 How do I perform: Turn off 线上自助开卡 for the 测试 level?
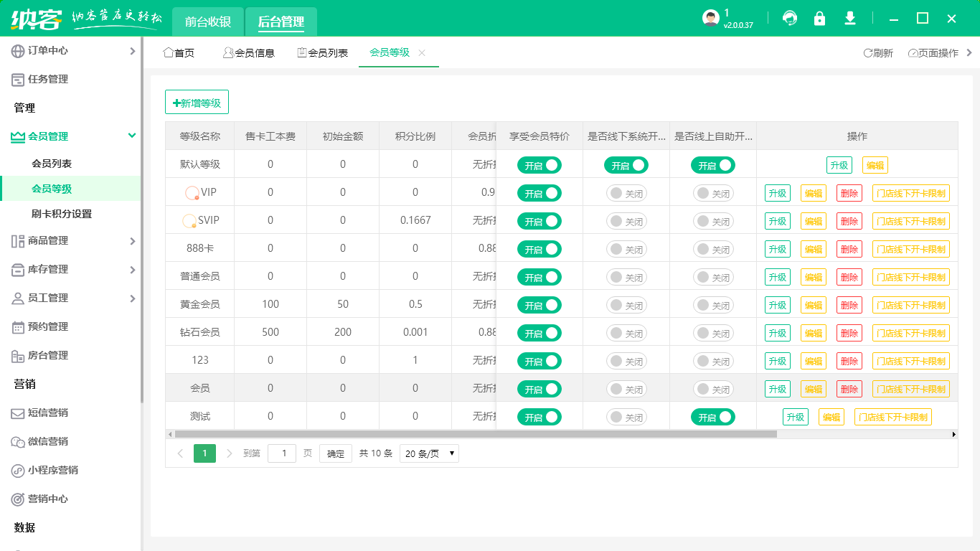coord(713,416)
